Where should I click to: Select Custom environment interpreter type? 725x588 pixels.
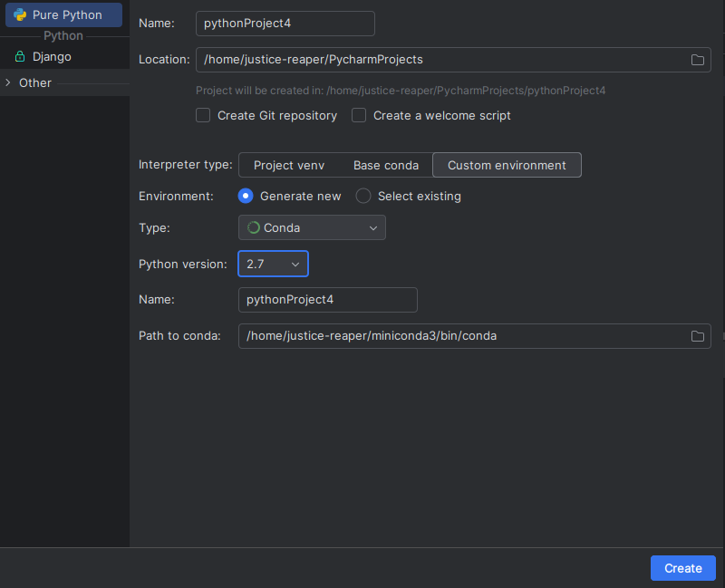507,165
